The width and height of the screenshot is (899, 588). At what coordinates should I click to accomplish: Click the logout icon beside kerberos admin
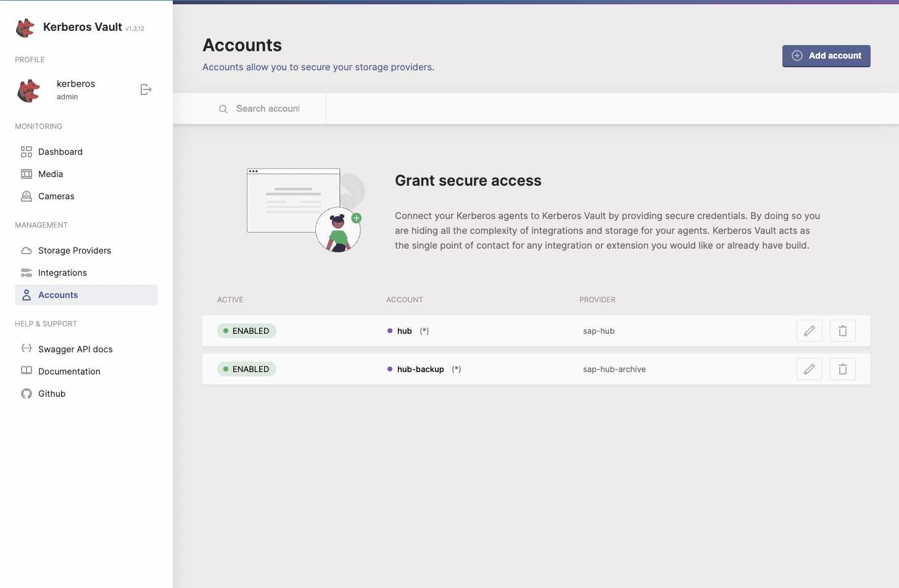pyautogui.click(x=146, y=89)
